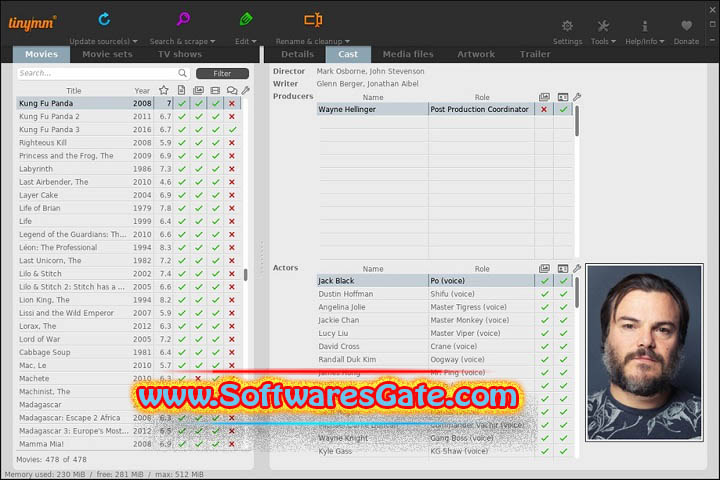Sort movie list by subtitles speech-bubble column icon
This screenshot has height=480, width=720.
point(232,90)
